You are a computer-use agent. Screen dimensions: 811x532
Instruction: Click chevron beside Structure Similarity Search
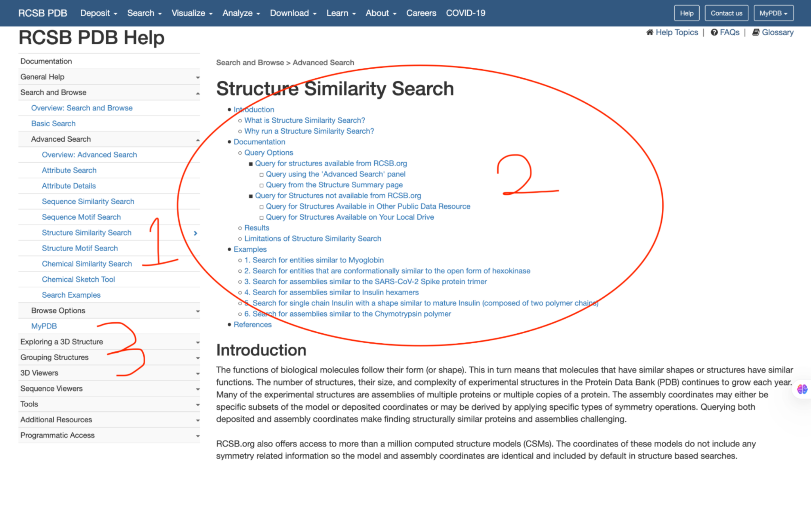click(x=195, y=233)
